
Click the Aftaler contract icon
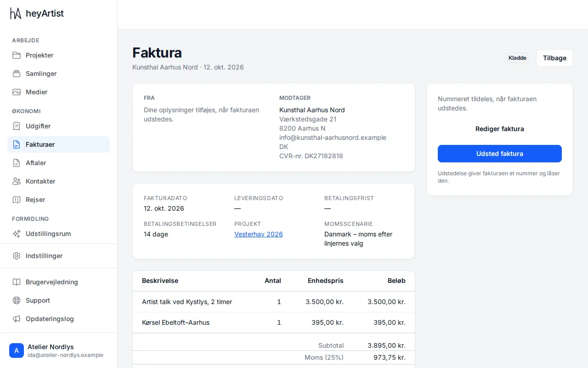(x=17, y=163)
